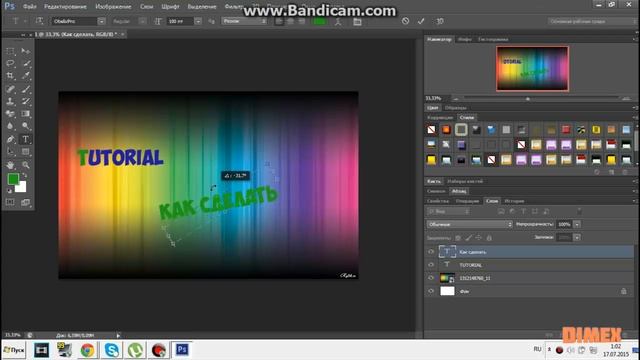Toggle text orientation icon in options bar

39,21
